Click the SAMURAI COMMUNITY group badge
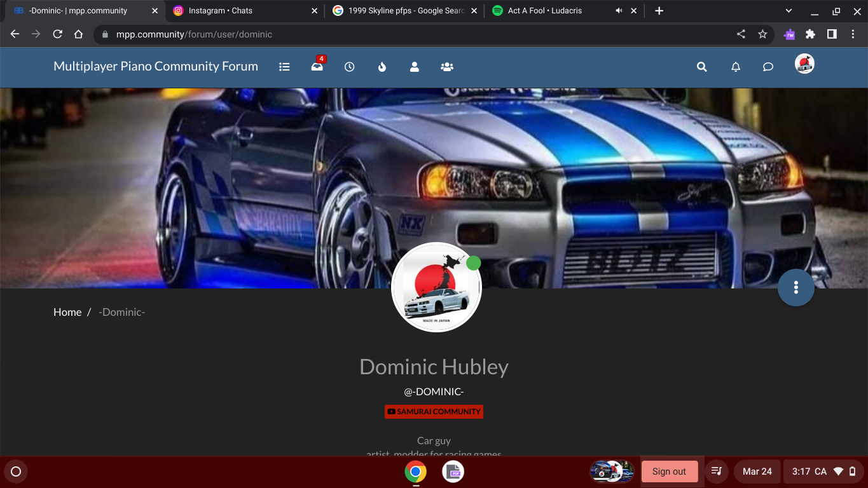This screenshot has width=868, height=488. click(434, 412)
